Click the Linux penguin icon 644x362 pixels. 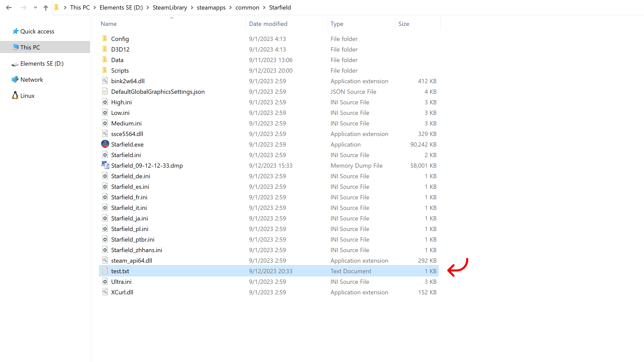[15, 96]
